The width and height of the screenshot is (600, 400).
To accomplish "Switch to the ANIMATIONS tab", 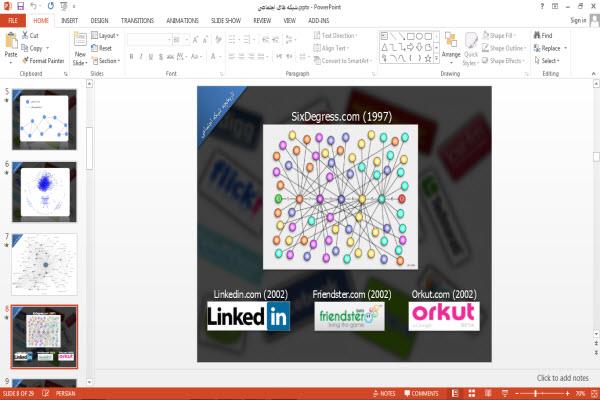I will 182,21.
